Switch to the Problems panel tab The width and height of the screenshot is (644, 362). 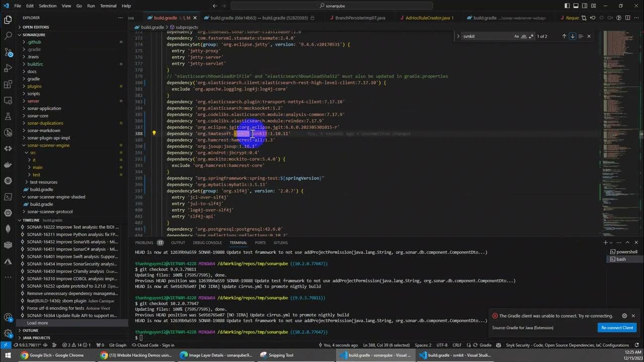pos(144,242)
